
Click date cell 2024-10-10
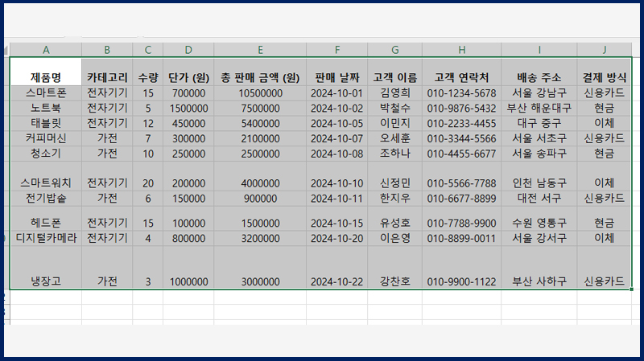tap(336, 176)
